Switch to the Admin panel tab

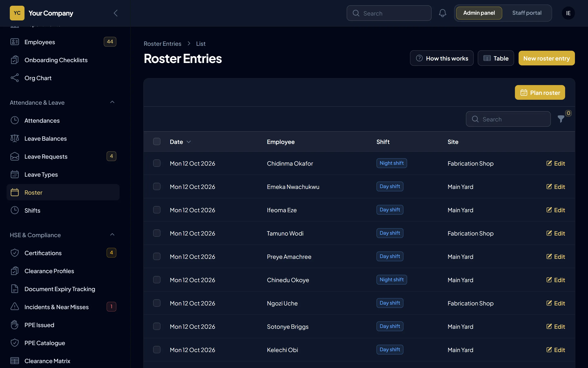tap(479, 13)
